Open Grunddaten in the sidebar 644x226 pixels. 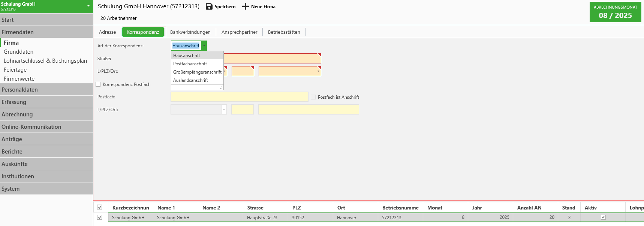pos(19,52)
